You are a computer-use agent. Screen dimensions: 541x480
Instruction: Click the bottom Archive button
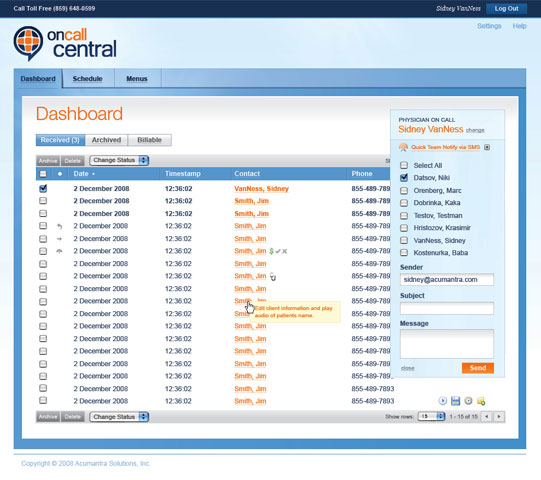click(48, 417)
